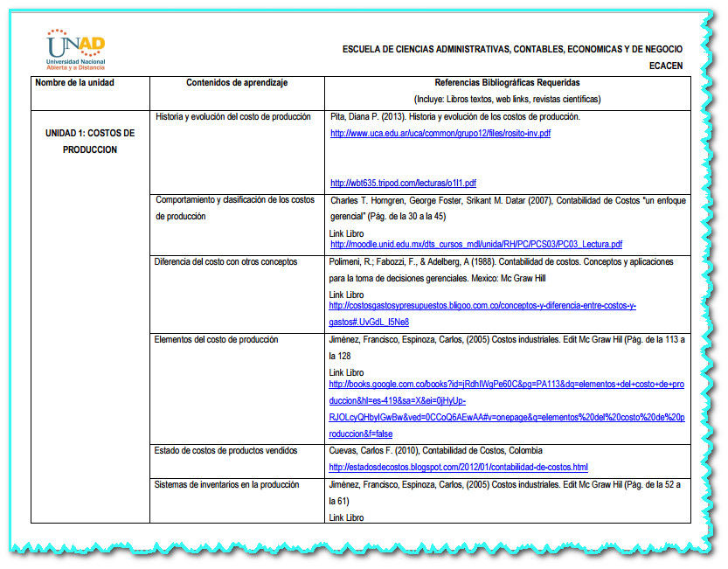The image size is (728, 569).
Task: Click the UNAD university logo
Action: (x=76, y=50)
